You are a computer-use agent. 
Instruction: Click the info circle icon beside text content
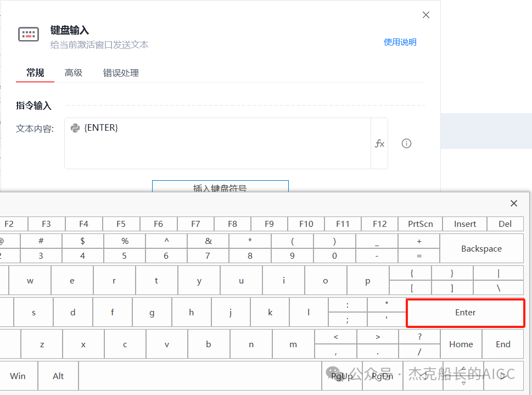pyautogui.click(x=406, y=144)
